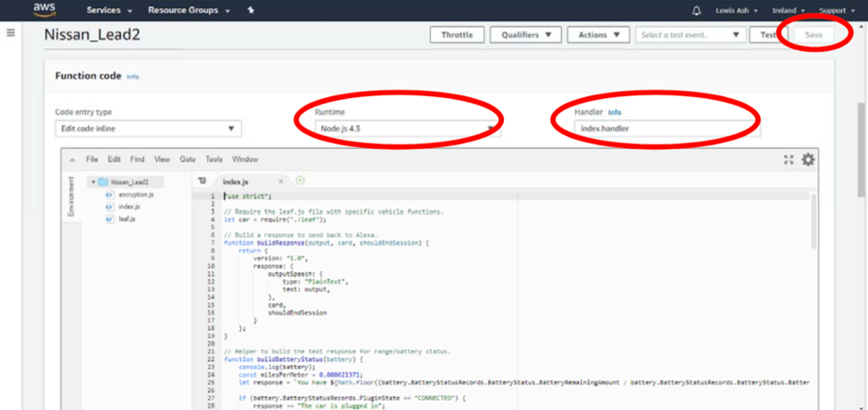Toggle the Environment side panel
Image resolution: width=868 pixels, height=410 pixels.
pos(71,197)
